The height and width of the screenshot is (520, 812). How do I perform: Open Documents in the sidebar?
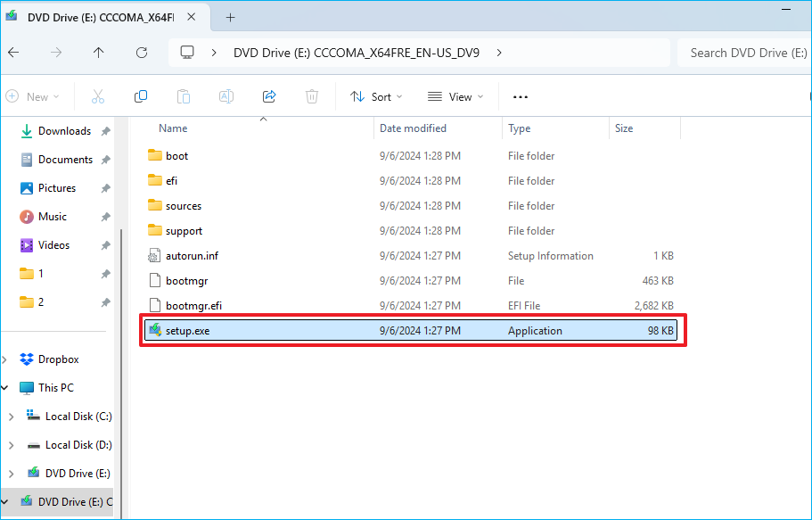pos(65,160)
